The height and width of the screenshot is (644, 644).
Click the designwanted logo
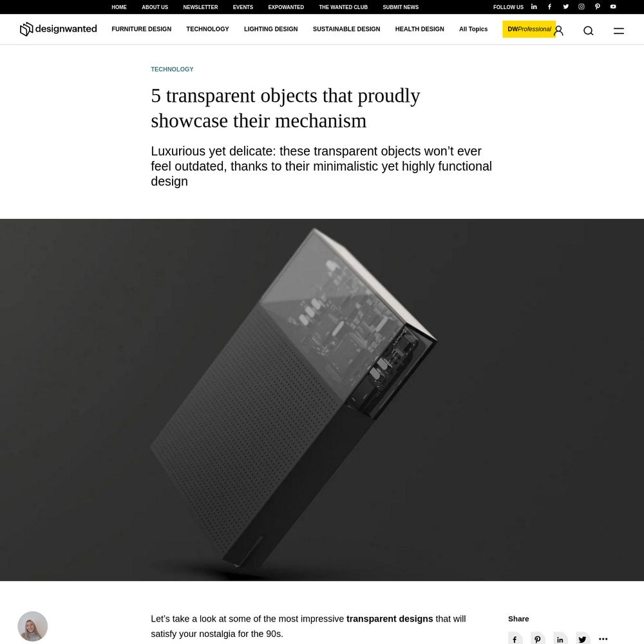point(59,29)
